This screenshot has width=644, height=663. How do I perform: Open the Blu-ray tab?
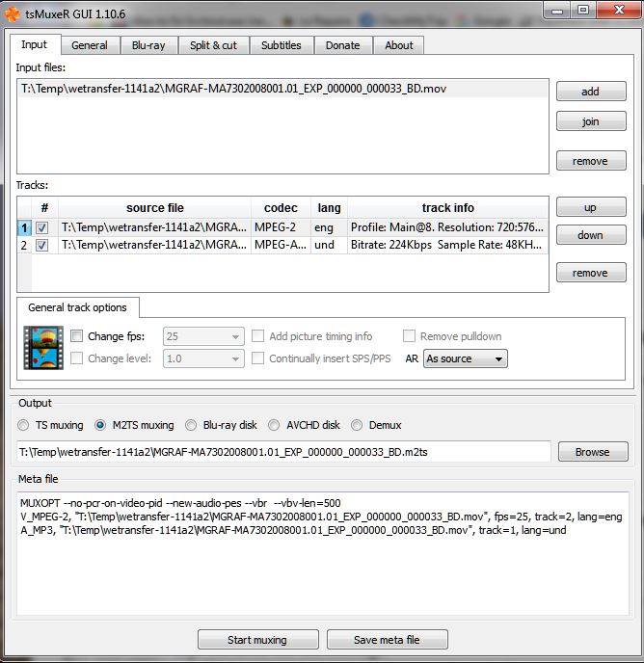point(148,45)
